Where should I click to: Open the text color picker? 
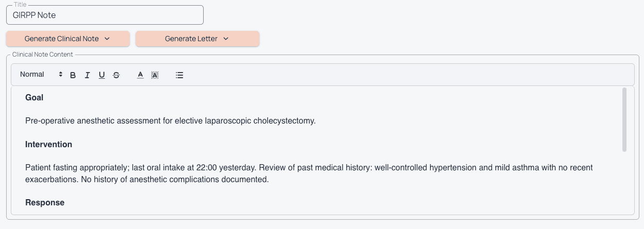click(140, 75)
